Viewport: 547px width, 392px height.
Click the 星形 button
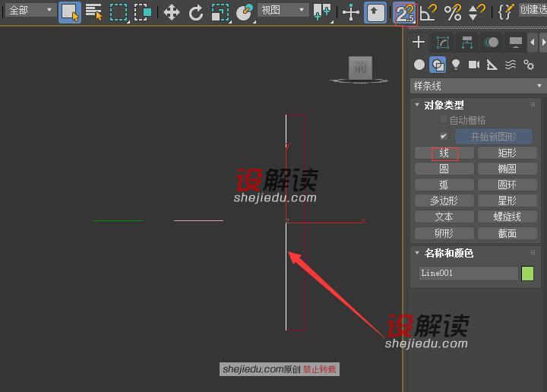507,201
